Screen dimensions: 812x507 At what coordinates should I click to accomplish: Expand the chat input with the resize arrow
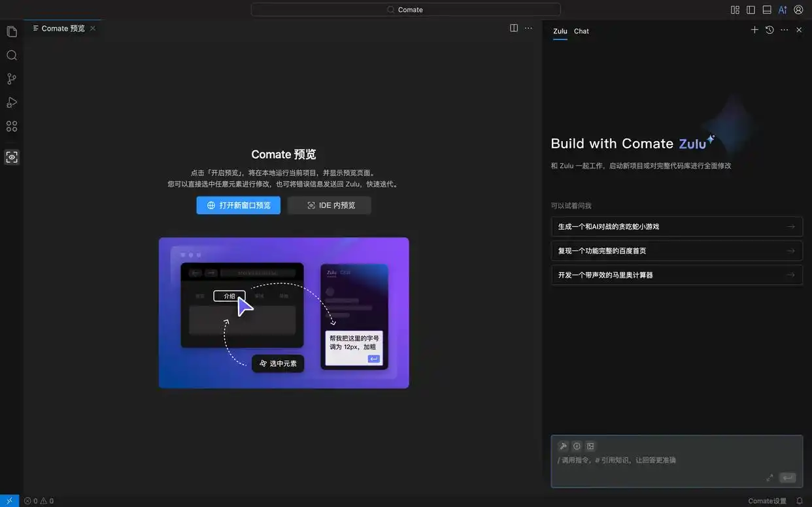point(770,478)
